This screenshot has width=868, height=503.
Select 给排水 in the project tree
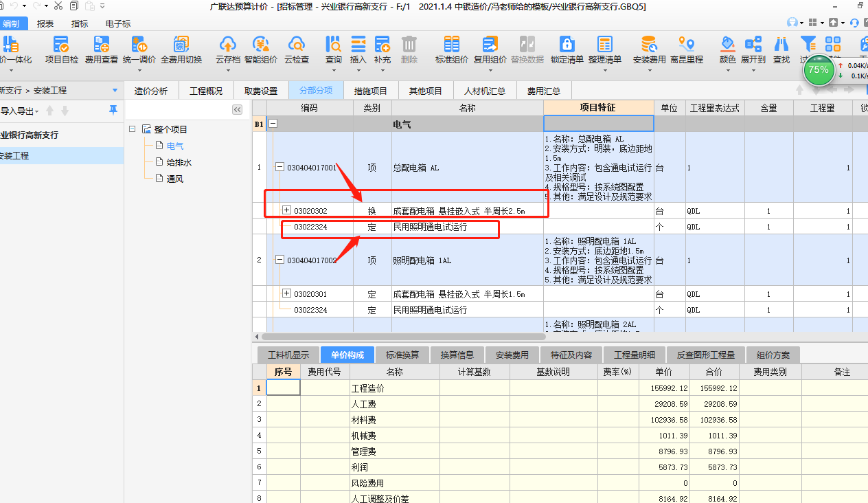[179, 162]
